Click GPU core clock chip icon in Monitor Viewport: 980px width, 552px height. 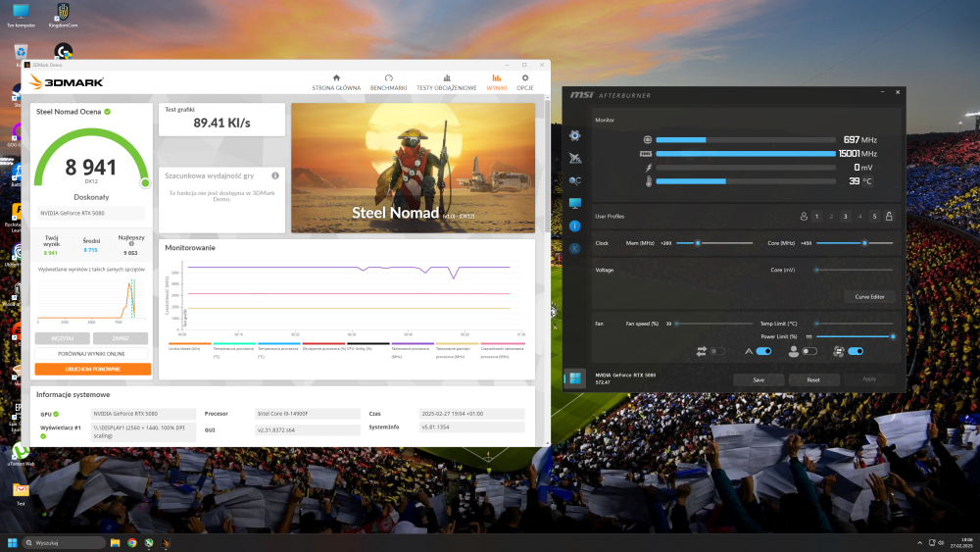point(648,140)
